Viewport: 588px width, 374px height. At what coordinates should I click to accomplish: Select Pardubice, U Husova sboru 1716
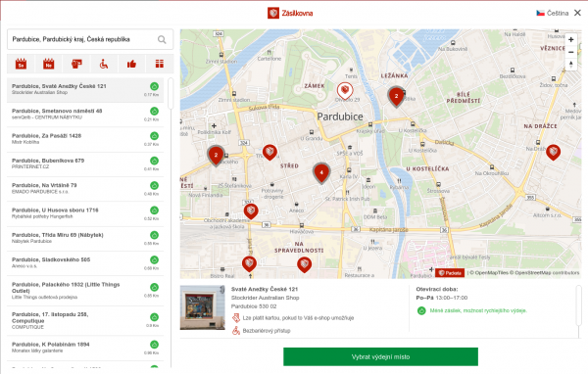coord(85,213)
